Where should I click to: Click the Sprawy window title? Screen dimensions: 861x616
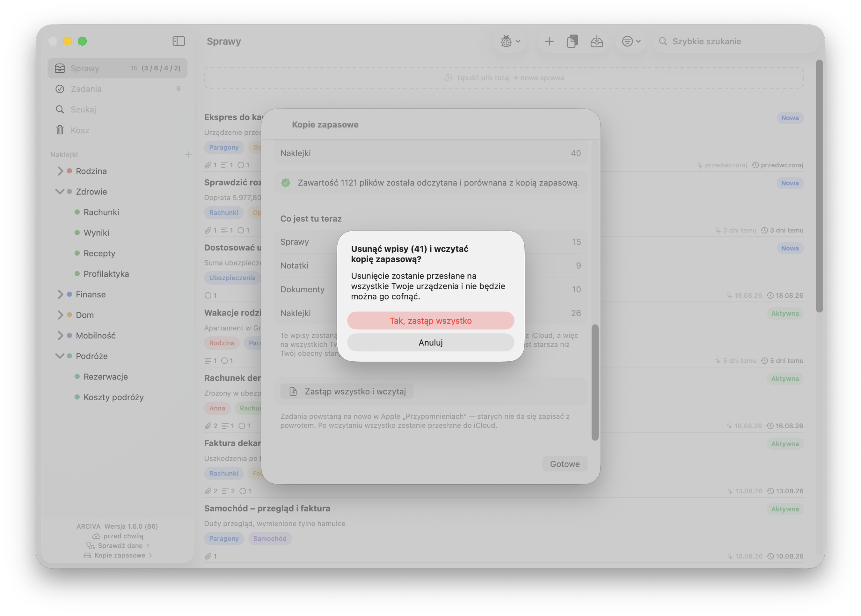click(x=224, y=41)
